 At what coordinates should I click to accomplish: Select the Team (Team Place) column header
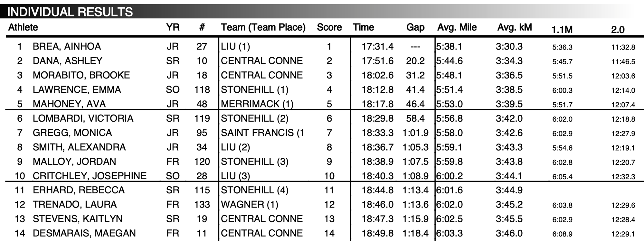tap(263, 27)
